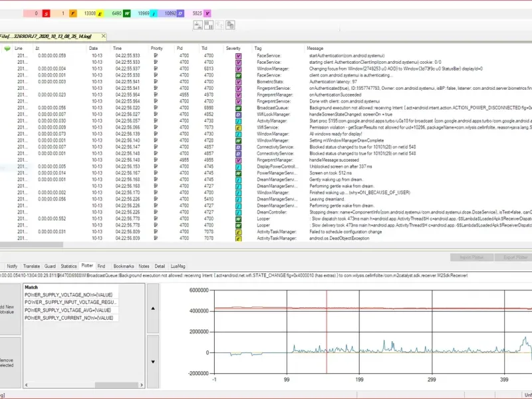This screenshot has height=399, width=532.
Task: Open the LuaMag tab
Action: click(178, 265)
